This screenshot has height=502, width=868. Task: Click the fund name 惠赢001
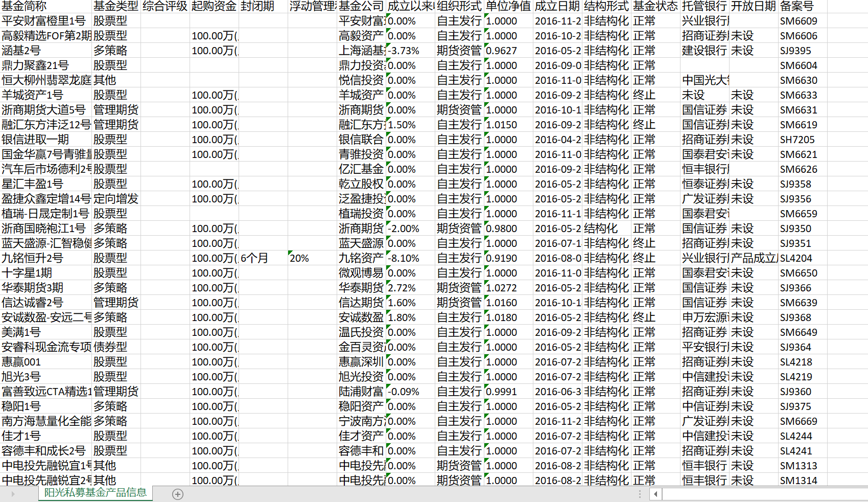click(x=21, y=362)
